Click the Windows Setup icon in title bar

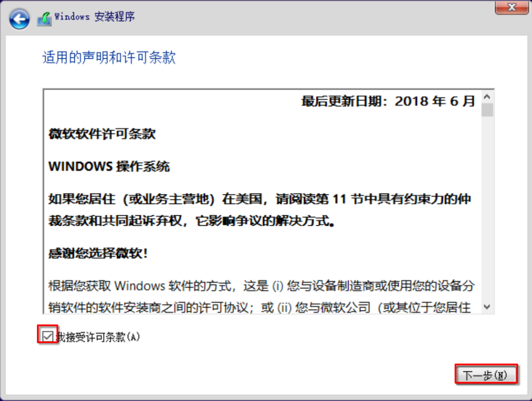[44, 19]
